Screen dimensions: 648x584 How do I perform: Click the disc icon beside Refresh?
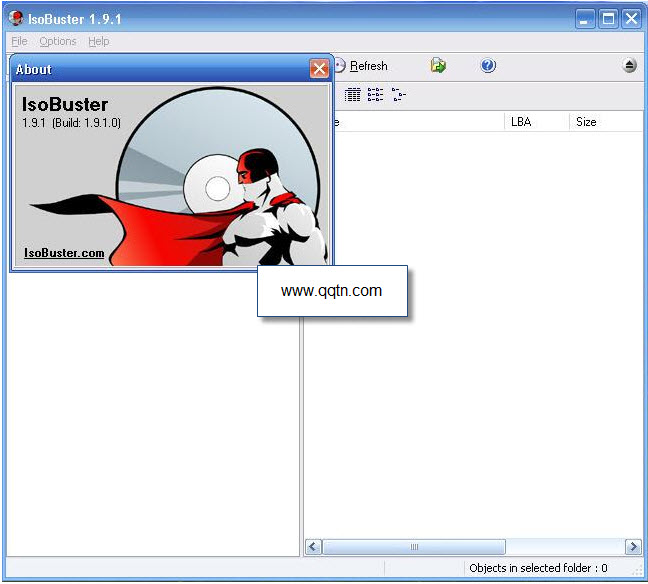[340, 66]
